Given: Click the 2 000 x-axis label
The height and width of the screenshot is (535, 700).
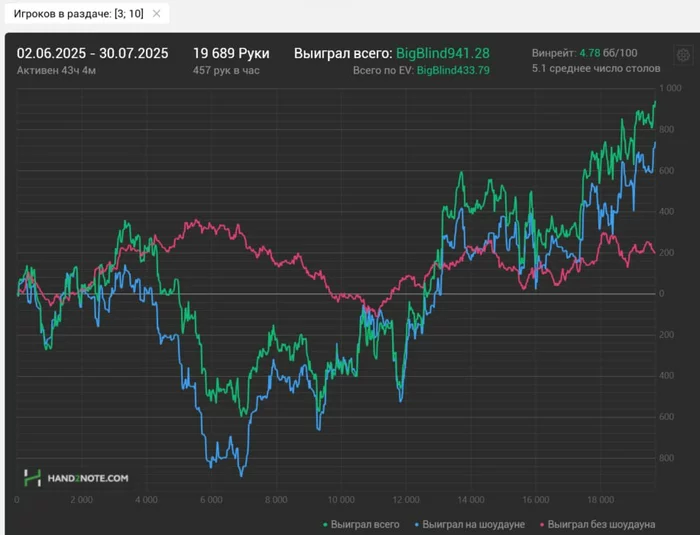Looking at the screenshot, I should pyautogui.click(x=82, y=500).
